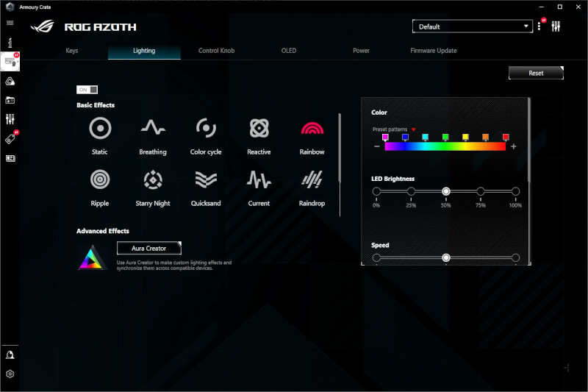
Task: Open the Firmware Update tab
Action: click(x=434, y=51)
